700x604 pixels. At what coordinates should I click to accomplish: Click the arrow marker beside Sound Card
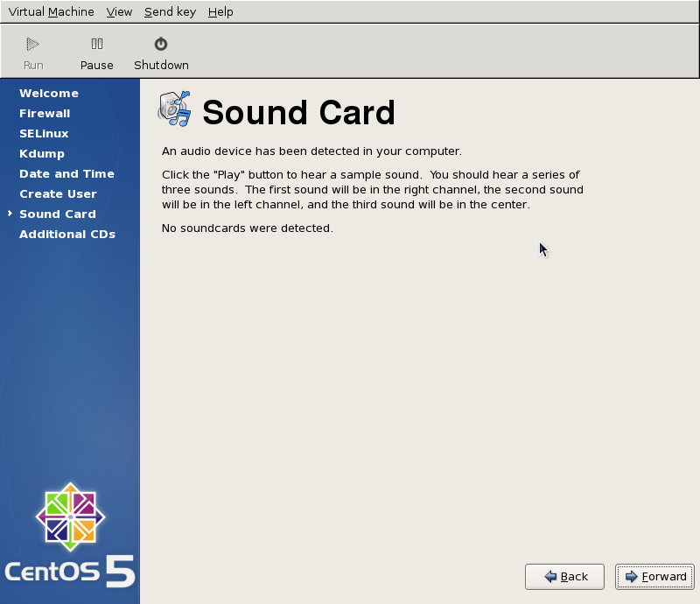pyautogui.click(x=10, y=214)
